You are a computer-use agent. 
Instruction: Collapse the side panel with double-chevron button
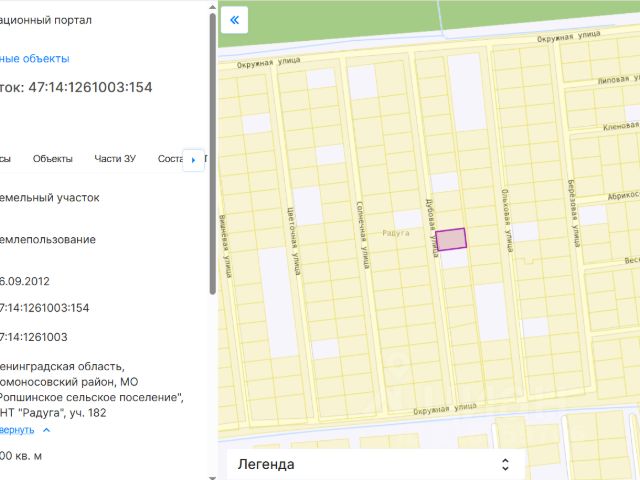pyautogui.click(x=234, y=20)
